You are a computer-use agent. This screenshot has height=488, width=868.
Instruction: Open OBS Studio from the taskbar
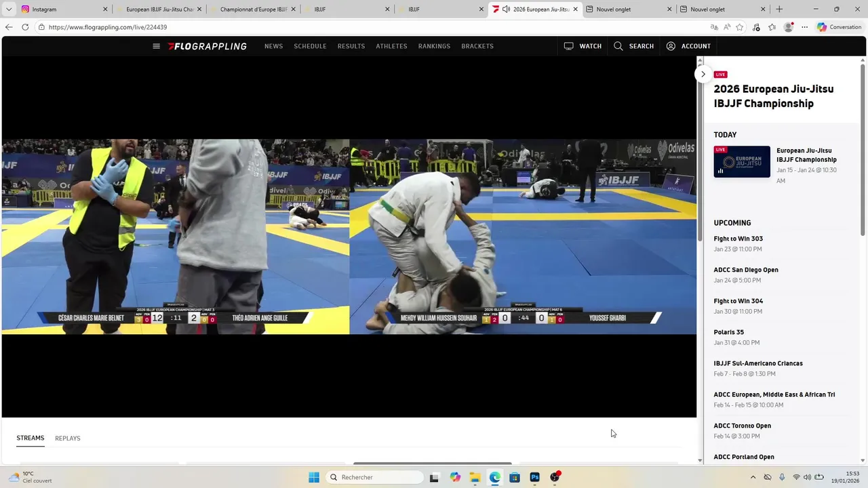[555, 477]
